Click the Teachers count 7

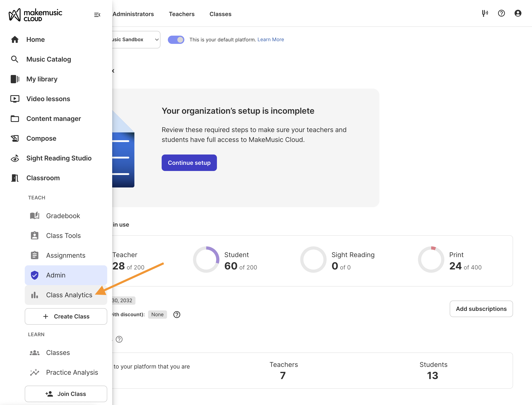(x=283, y=376)
